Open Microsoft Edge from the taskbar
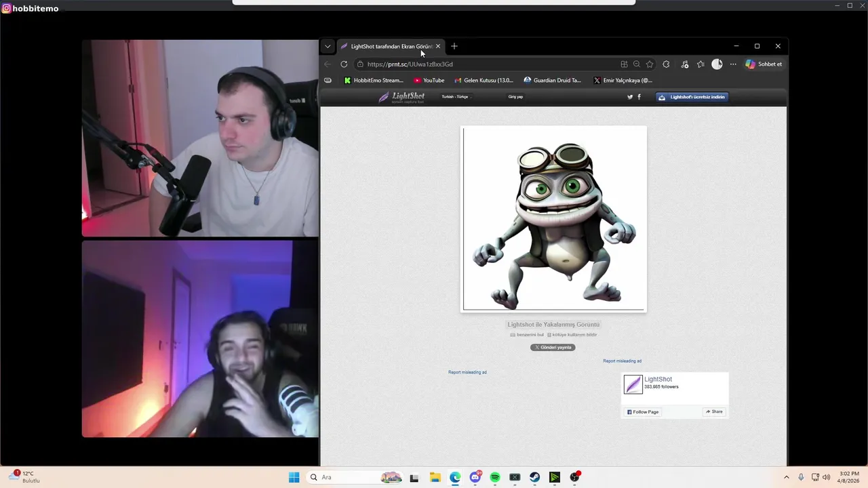 tap(455, 477)
